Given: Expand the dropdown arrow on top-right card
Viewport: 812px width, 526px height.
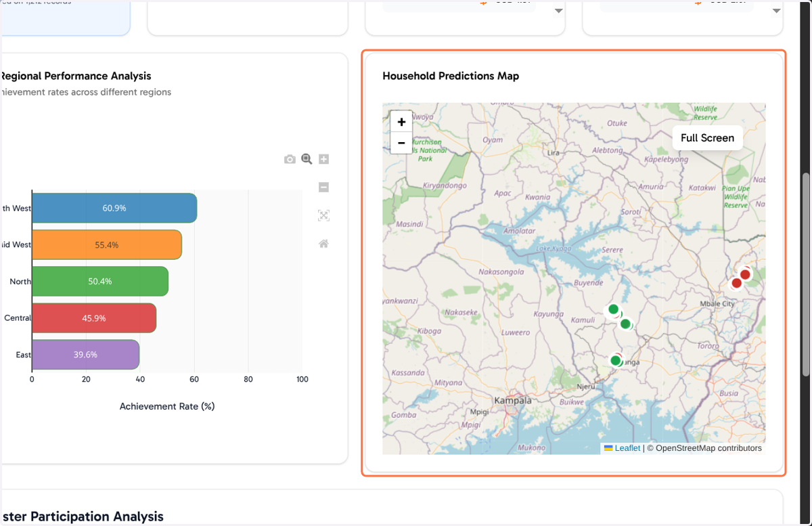Looking at the screenshot, I should pyautogui.click(x=776, y=11).
